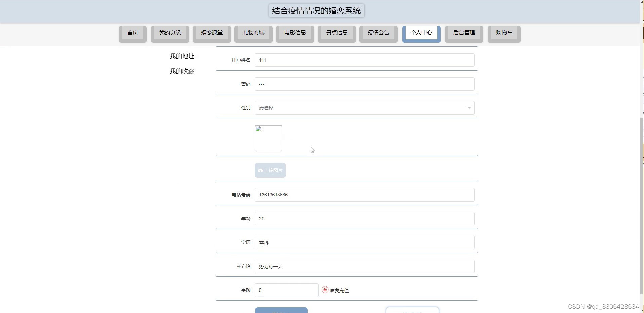Focus the 座右铭 input field
Image resolution: width=644 pixels, height=313 pixels.
[365, 266]
